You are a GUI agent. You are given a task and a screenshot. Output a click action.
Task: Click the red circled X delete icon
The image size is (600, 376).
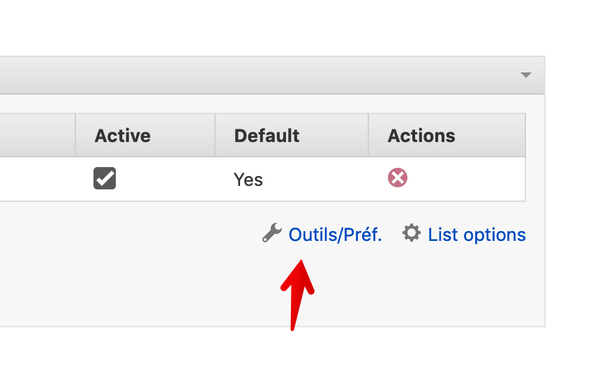pos(397,178)
